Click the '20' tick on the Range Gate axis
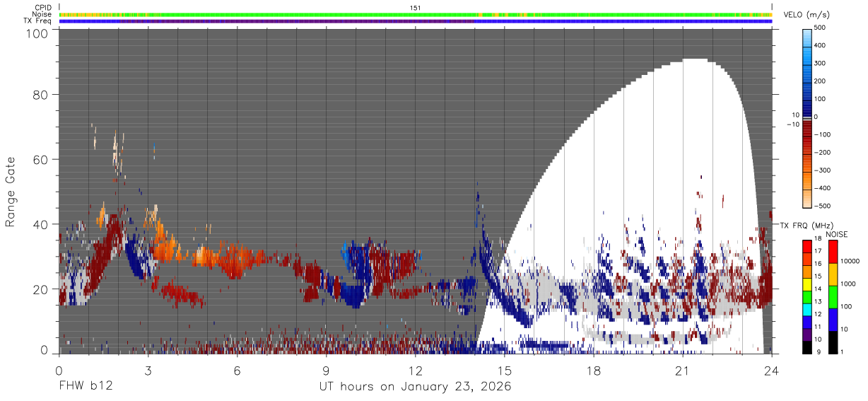This screenshot has height=401, width=868. tap(42, 289)
